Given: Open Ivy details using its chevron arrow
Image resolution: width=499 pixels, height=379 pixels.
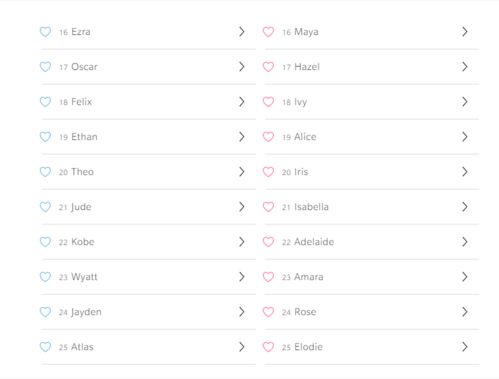Looking at the screenshot, I should 465,102.
